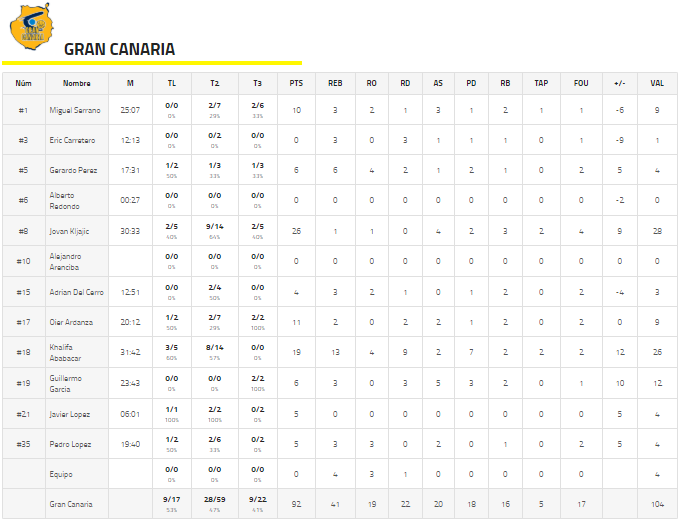The width and height of the screenshot is (682, 520).
Task: Click jersey number #8 cell
Action: [23, 231]
